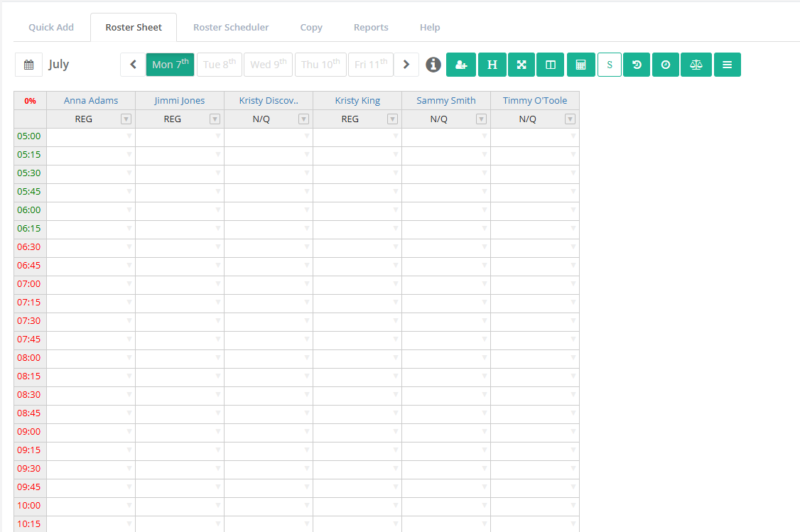This screenshot has height=532, width=800.
Task: Open Jimmi Jones 06:00 cell dropdown
Action: pos(218,210)
